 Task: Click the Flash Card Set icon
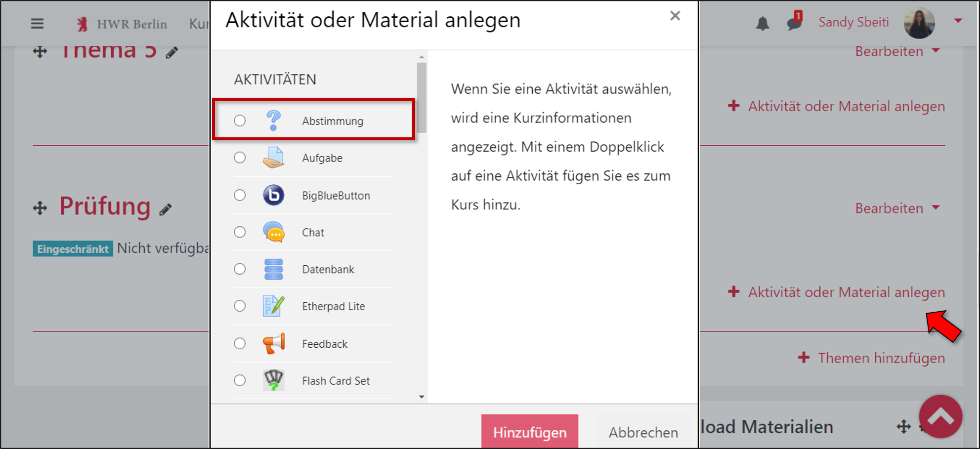click(274, 380)
